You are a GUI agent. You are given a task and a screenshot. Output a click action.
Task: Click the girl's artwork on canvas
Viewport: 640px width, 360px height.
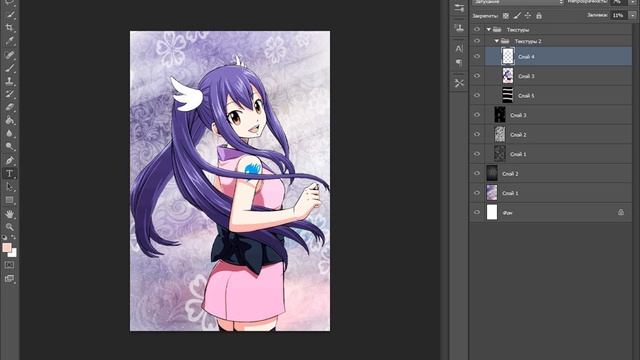pos(230,181)
